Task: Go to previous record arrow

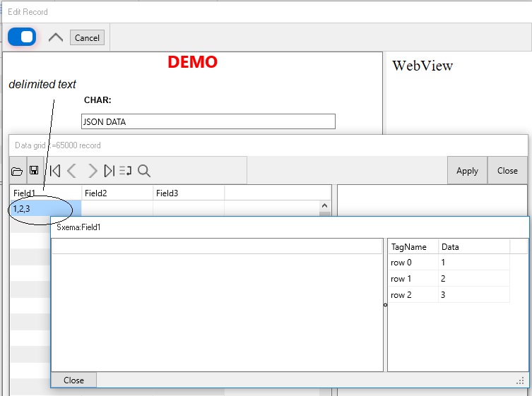Action: [72, 171]
